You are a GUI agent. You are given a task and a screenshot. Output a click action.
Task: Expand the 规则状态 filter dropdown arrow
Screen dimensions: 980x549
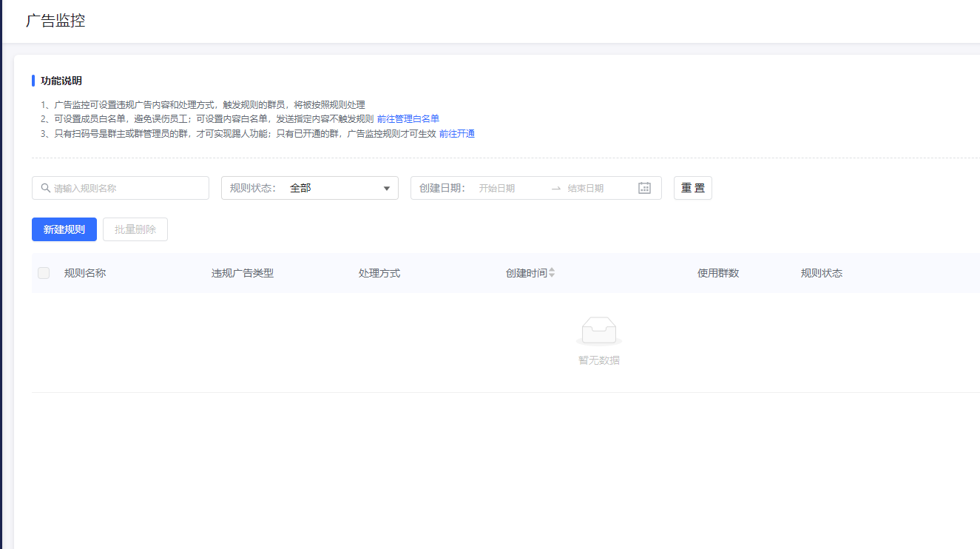386,189
